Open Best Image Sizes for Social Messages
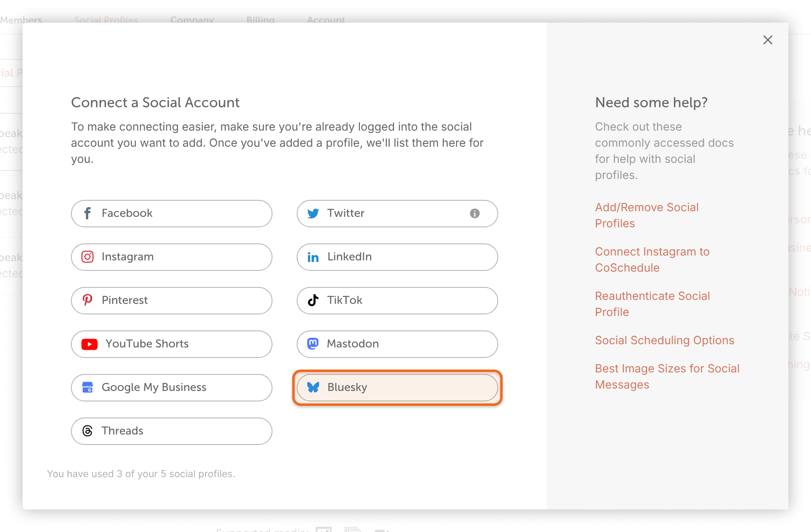811x532 pixels. tap(667, 376)
